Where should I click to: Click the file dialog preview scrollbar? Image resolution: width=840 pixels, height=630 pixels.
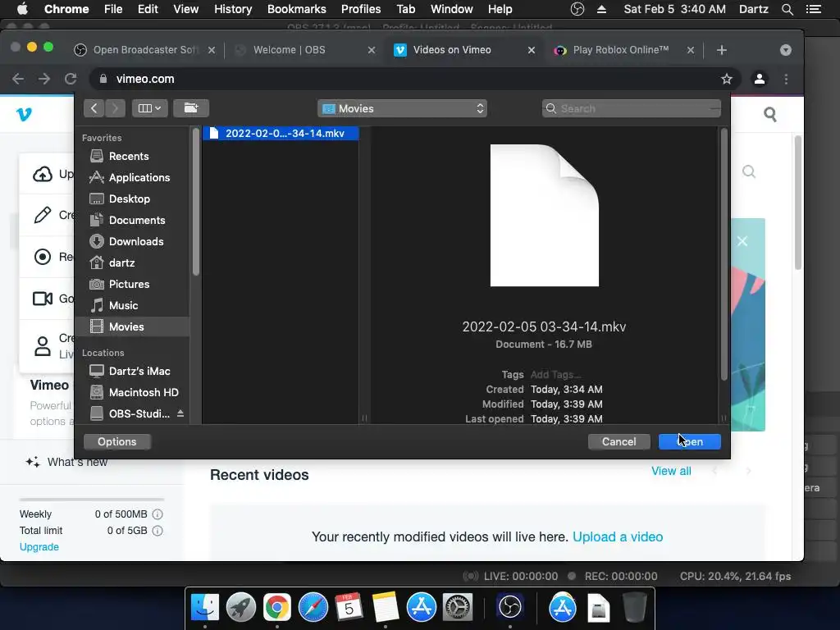[724, 254]
